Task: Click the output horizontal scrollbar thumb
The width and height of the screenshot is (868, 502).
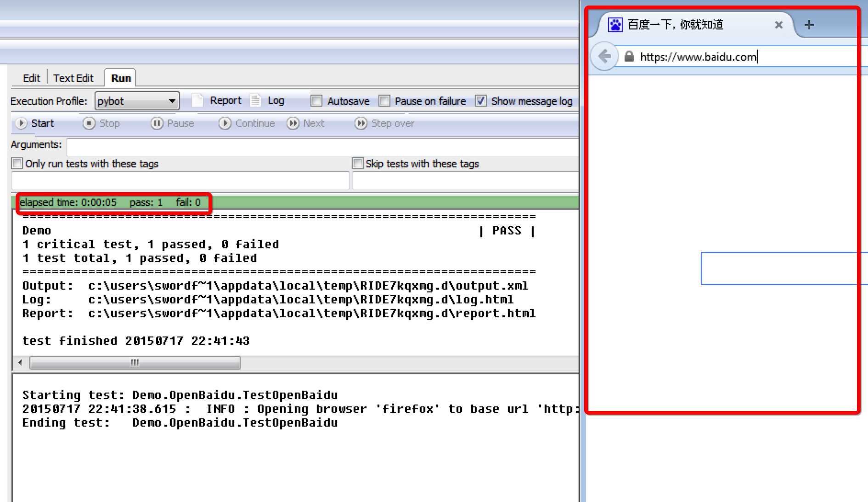Action: click(x=135, y=363)
